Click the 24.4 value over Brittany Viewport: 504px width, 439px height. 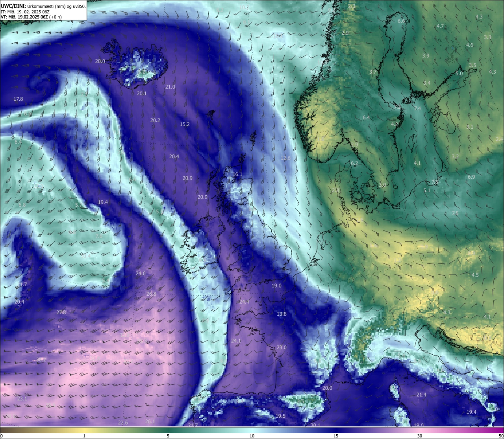point(244,302)
